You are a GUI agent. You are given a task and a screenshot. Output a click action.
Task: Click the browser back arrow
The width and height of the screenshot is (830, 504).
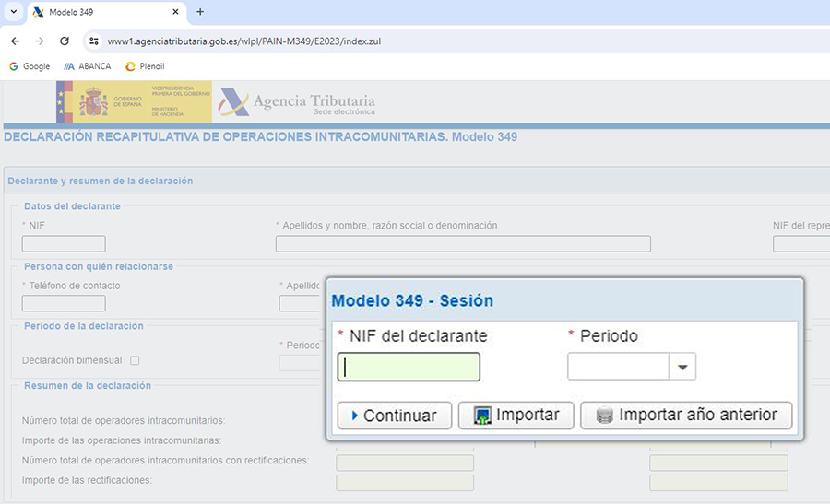click(x=15, y=41)
